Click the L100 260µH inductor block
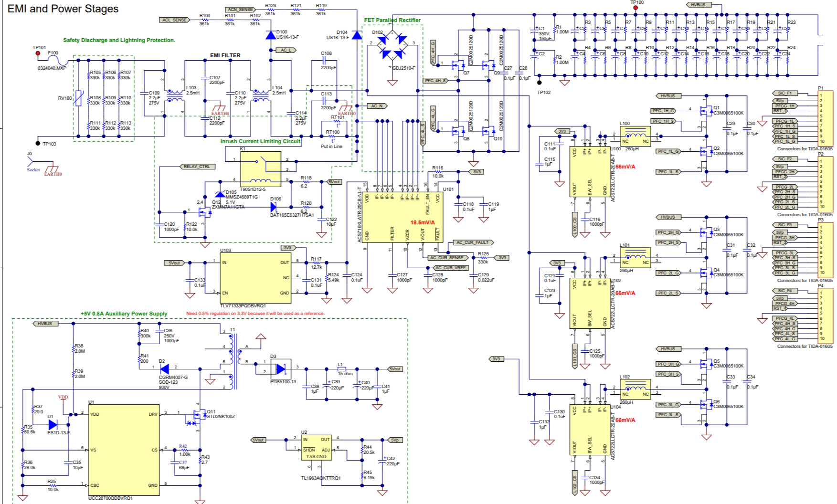 pos(635,135)
